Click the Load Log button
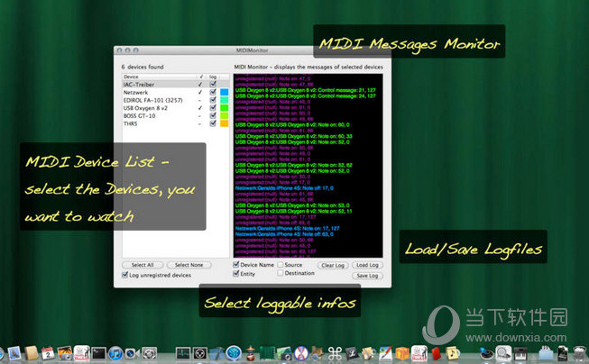The width and height of the screenshot is (589, 364). point(367,265)
